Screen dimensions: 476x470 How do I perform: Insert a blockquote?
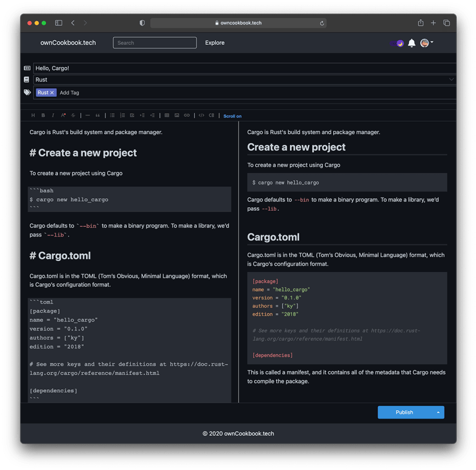point(97,115)
